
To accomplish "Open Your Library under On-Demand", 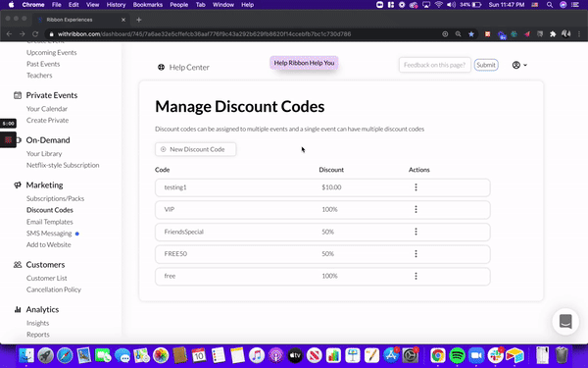I will (x=44, y=154).
